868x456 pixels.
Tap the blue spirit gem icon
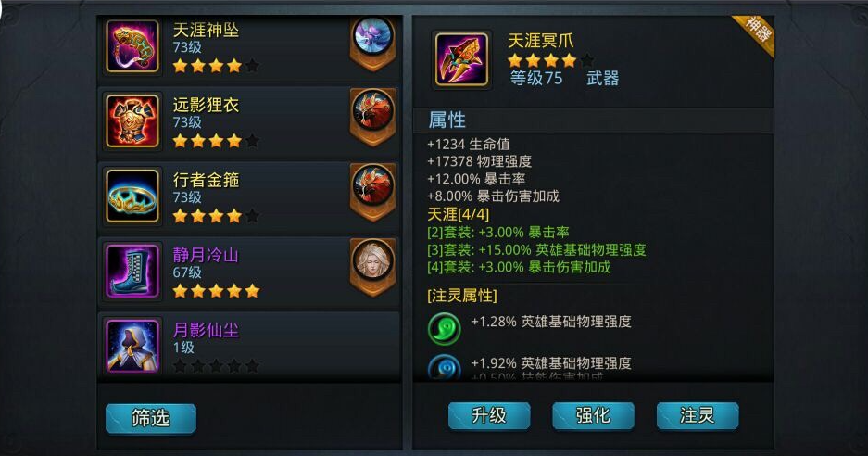pos(444,367)
